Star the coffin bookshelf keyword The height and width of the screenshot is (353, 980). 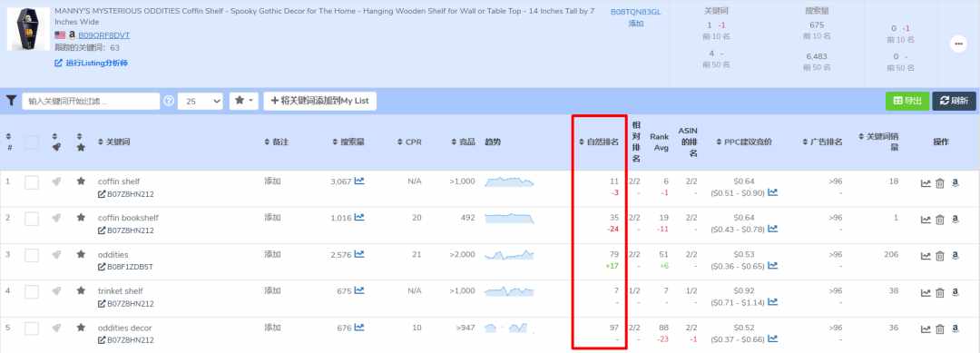click(x=81, y=218)
